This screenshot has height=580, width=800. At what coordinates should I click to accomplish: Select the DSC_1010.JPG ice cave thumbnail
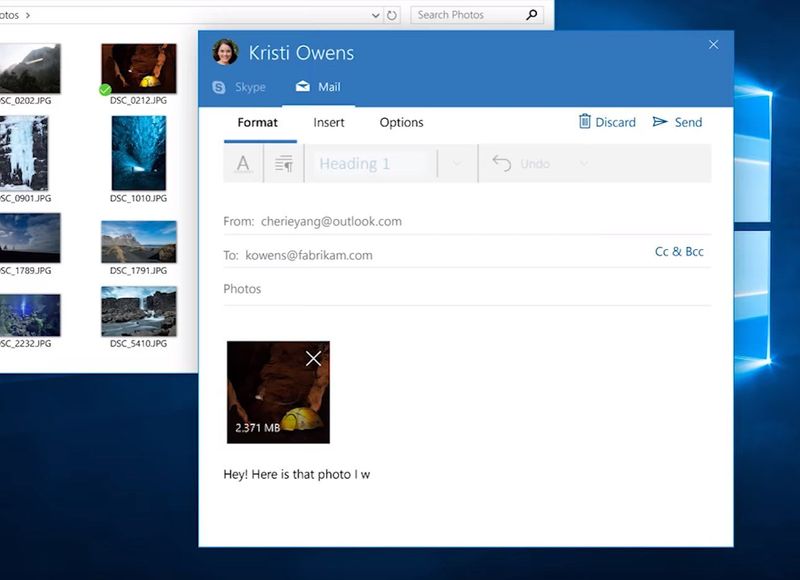pos(139,153)
